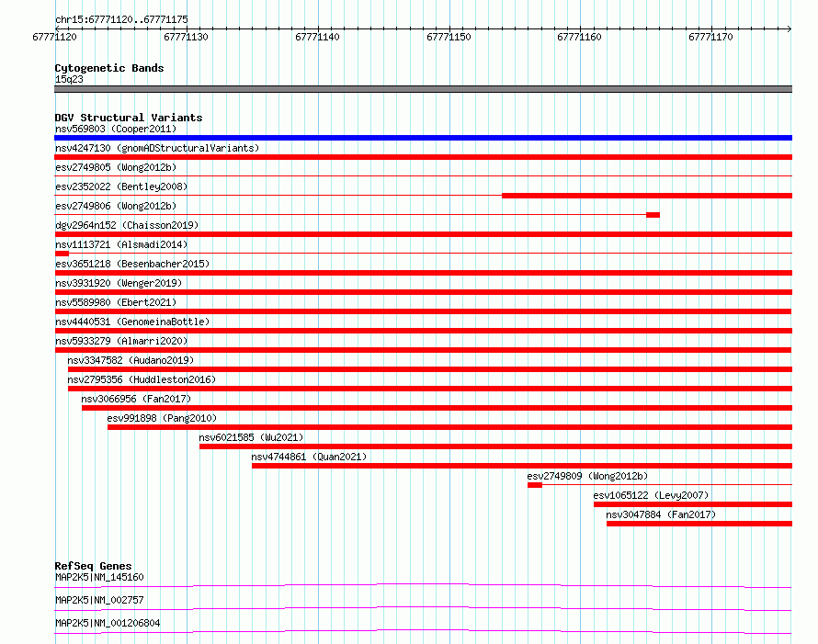Click ruler tick label 67771130

click(186, 37)
